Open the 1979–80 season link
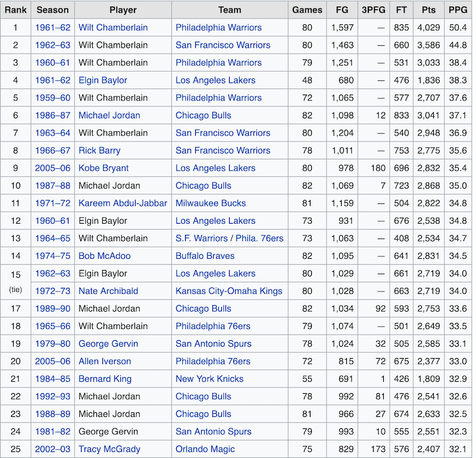The width and height of the screenshot is (476, 458). point(52,344)
